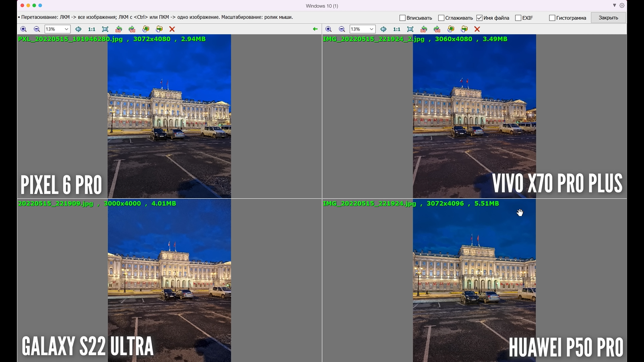Click right pane fit-to-window frame icon
This screenshot has height=362, width=644.
410,29
